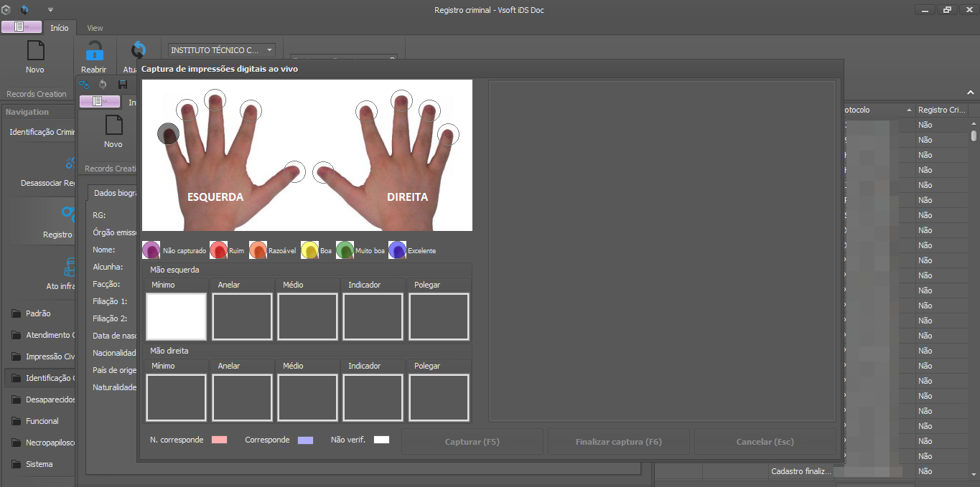Viewport: 980px width, 487px height.
Task: Select the left hand Mínimo fingerprint box
Action: pos(176,316)
